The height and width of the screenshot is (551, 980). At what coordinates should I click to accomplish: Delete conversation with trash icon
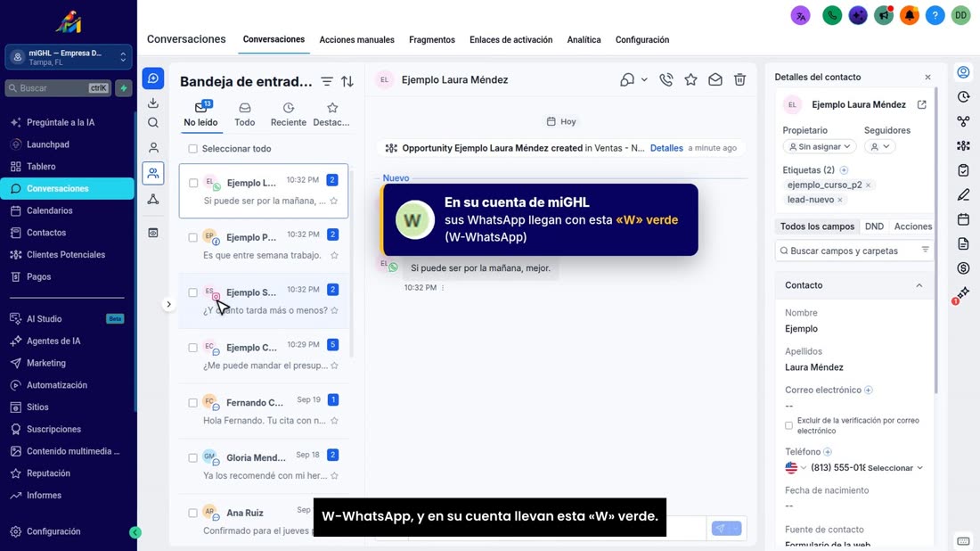click(740, 79)
